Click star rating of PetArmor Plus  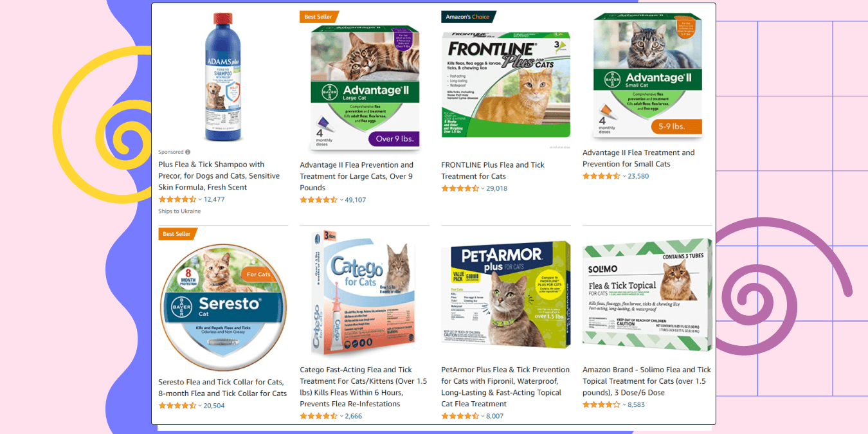coord(460,416)
